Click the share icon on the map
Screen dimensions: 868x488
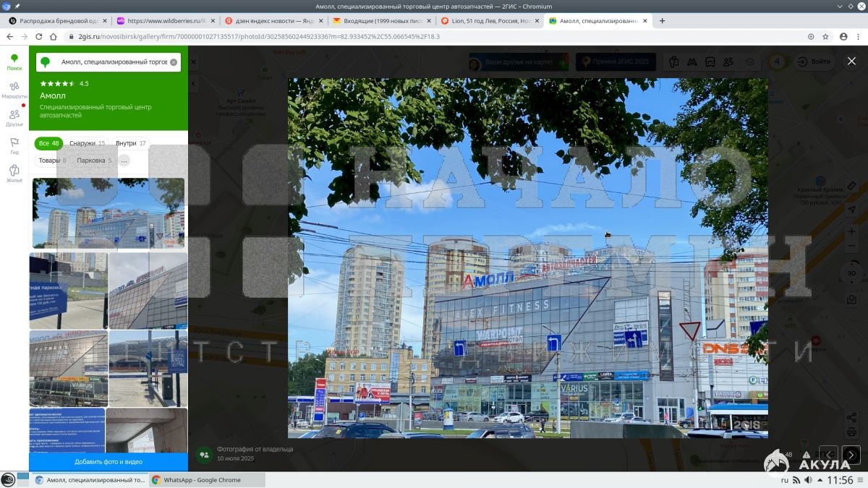(x=851, y=417)
